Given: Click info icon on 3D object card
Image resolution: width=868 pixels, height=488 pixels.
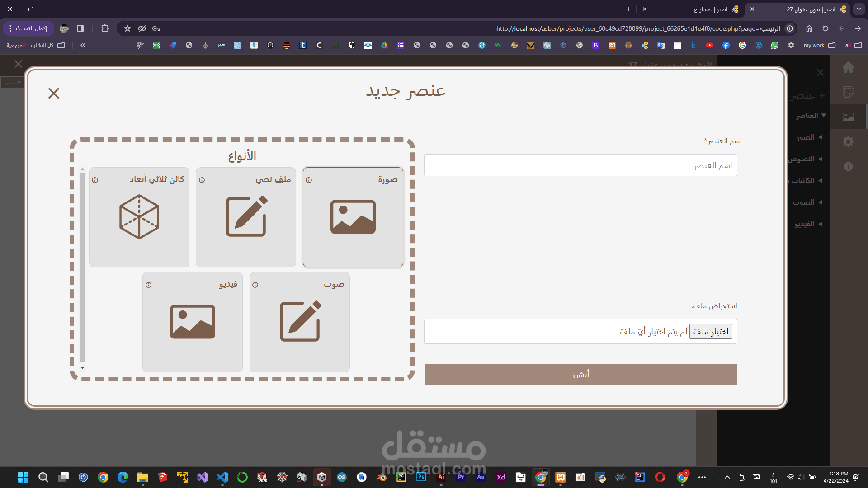Looking at the screenshot, I should 95,180.
